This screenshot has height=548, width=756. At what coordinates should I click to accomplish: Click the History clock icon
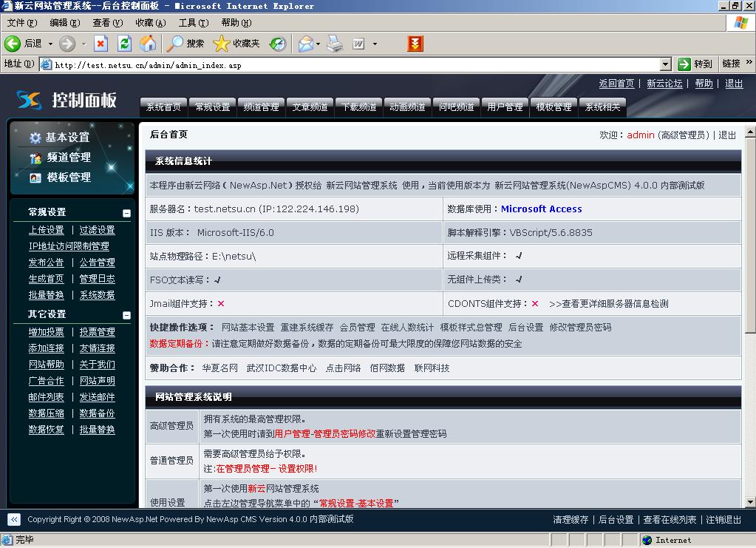click(x=277, y=44)
